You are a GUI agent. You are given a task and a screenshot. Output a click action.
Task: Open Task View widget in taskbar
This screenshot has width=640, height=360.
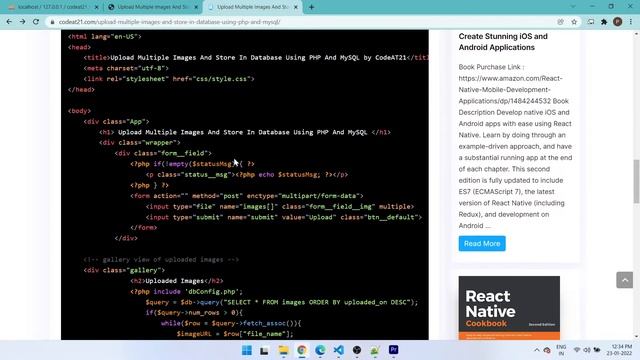[x=264, y=350]
